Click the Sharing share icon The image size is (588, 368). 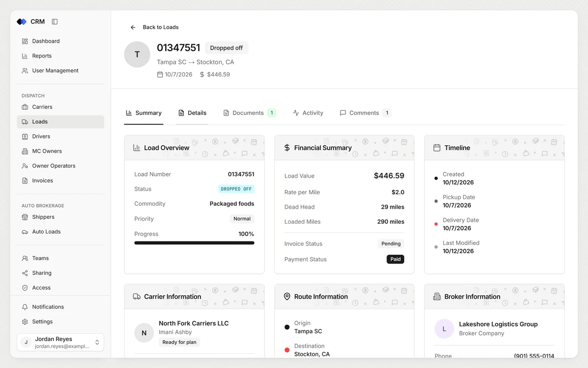(25, 273)
